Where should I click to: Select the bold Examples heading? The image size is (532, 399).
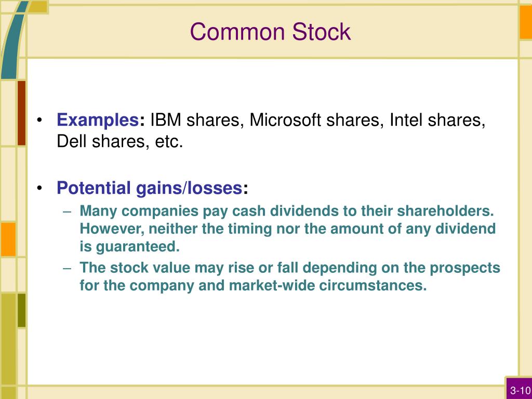[98, 120]
